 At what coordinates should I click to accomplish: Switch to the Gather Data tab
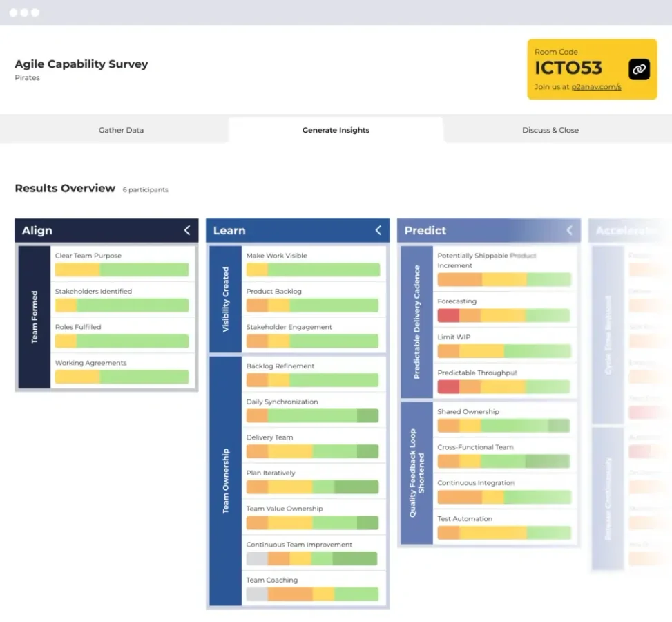coord(121,130)
